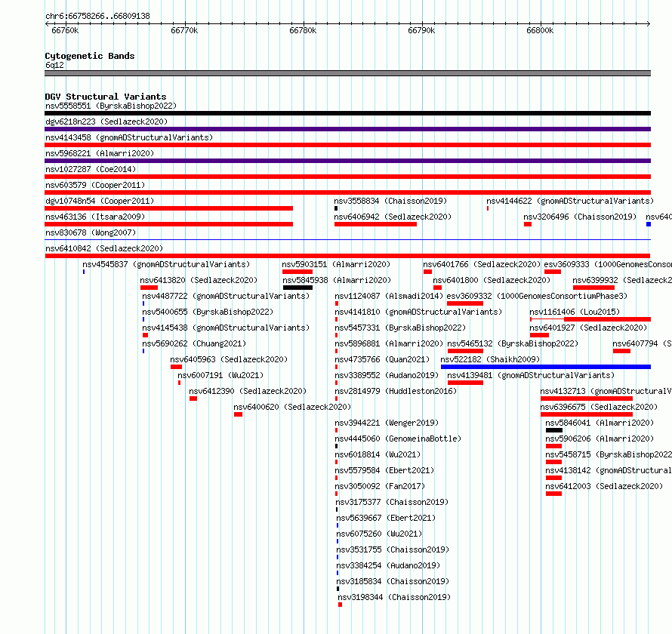672x634 pixels.
Task: Open variant dgv6218n223 (Sedlazeck2020)
Action: pyautogui.click(x=106, y=122)
